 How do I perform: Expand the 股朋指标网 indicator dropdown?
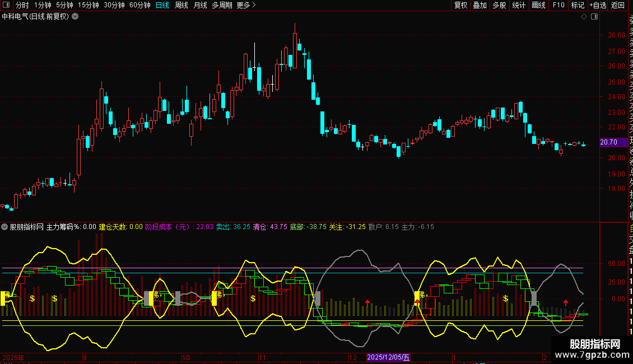tap(4, 227)
